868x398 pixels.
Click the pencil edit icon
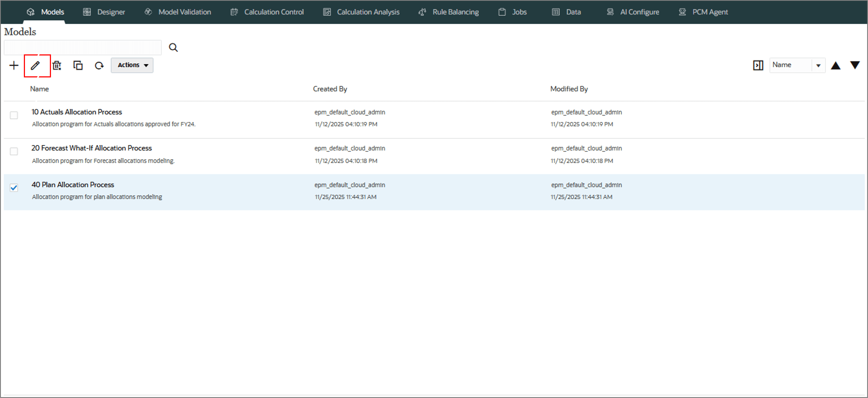35,65
